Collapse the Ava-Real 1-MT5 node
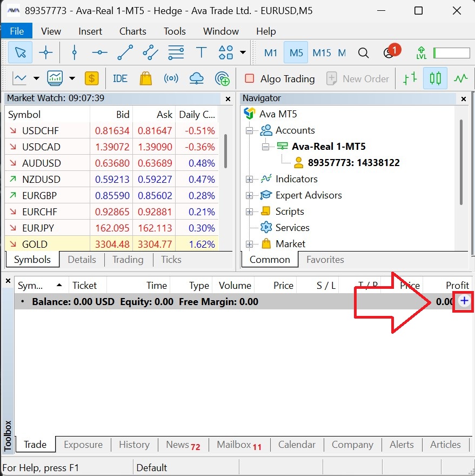 265,147
